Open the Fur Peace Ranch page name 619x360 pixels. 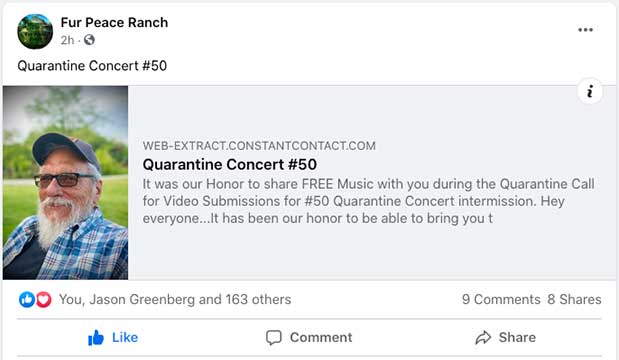114,22
